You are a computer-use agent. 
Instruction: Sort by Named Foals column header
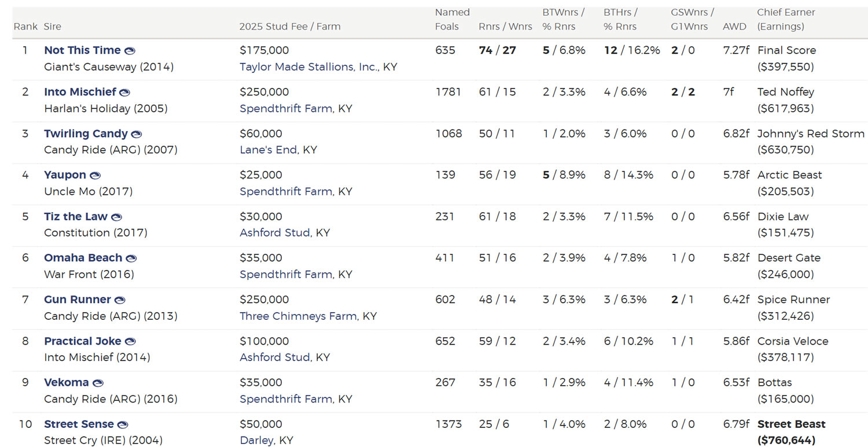tap(452, 19)
